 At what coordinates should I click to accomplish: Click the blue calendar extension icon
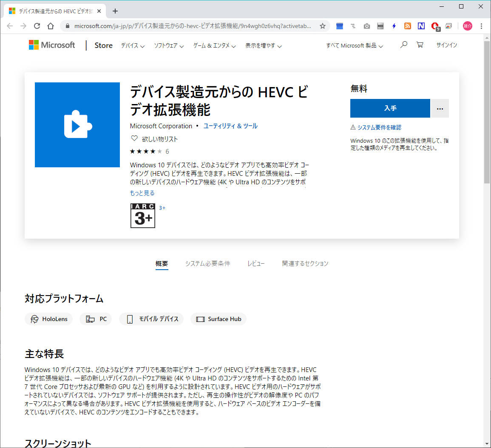coord(339,26)
